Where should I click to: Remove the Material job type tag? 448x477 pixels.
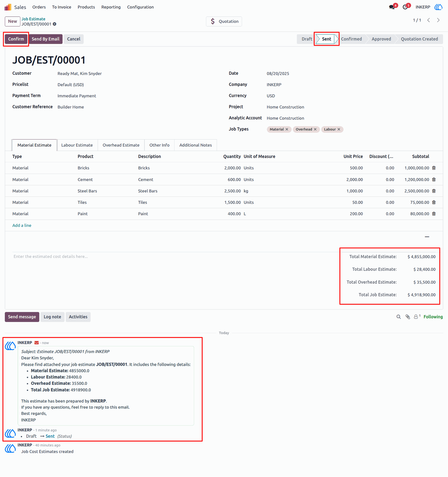[x=287, y=129]
